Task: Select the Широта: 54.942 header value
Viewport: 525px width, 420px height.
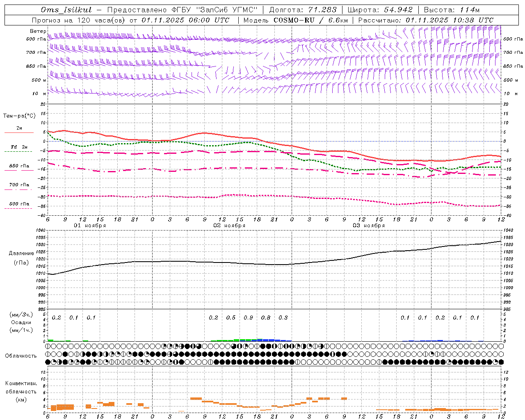Action: (x=380, y=10)
